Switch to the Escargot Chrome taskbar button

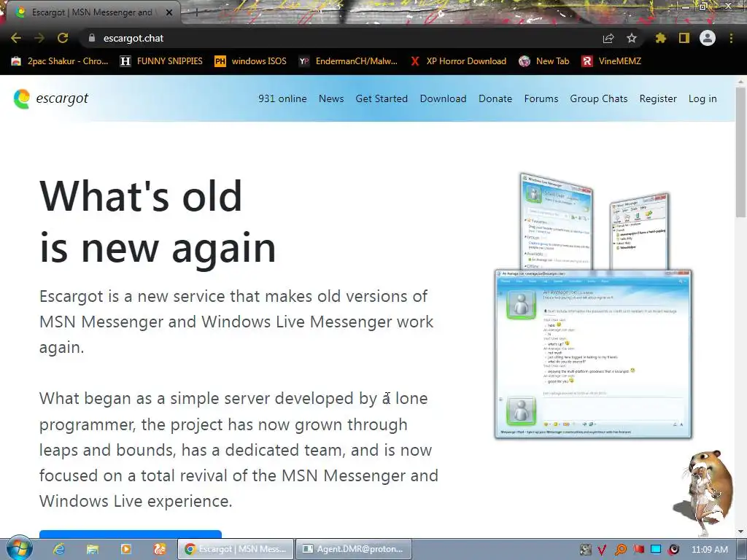pos(236,549)
